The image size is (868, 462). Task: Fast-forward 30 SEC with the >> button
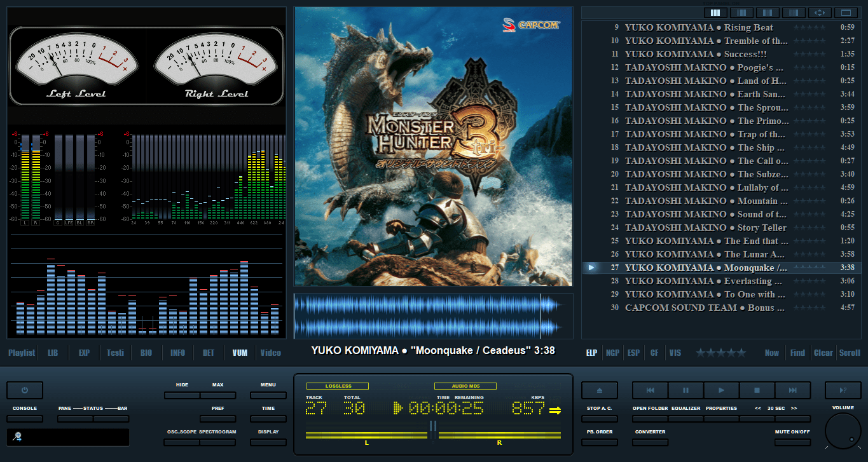coord(792,419)
